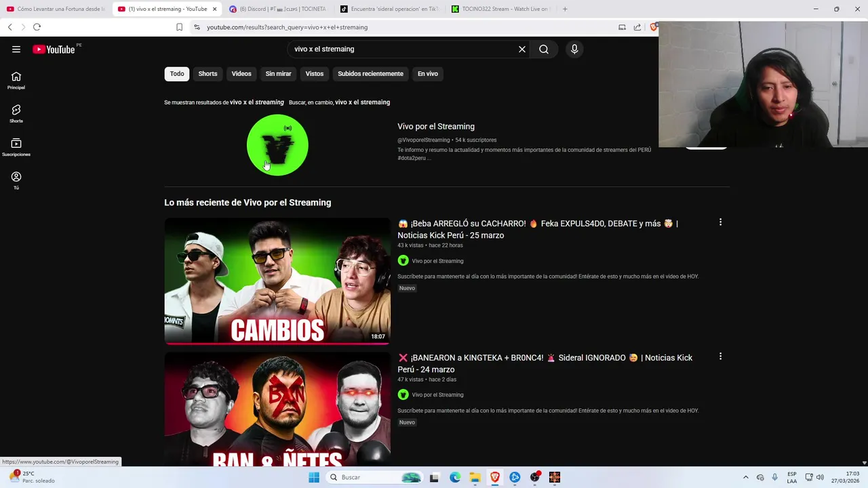Screen dimensions: 868x488
Task: Select the Vistos filter chip
Action: click(315, 74)
